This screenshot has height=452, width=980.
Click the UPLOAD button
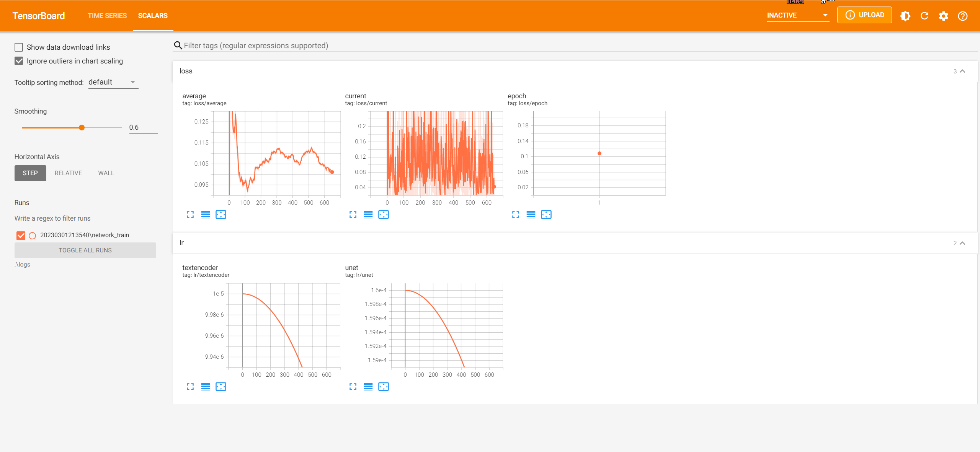tap(865, 15)
